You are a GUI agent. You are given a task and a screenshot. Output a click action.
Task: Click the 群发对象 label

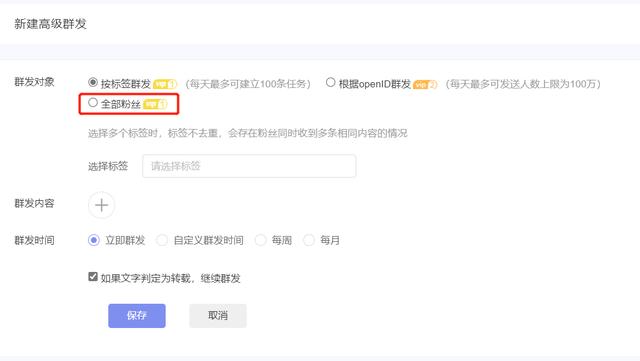[x=34, y=82]
